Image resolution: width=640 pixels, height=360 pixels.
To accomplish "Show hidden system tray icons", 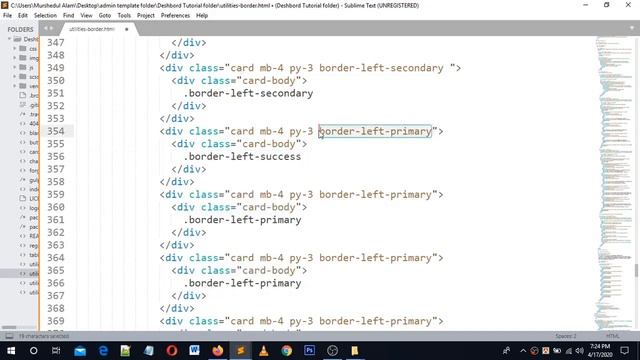I will point(523,351).
